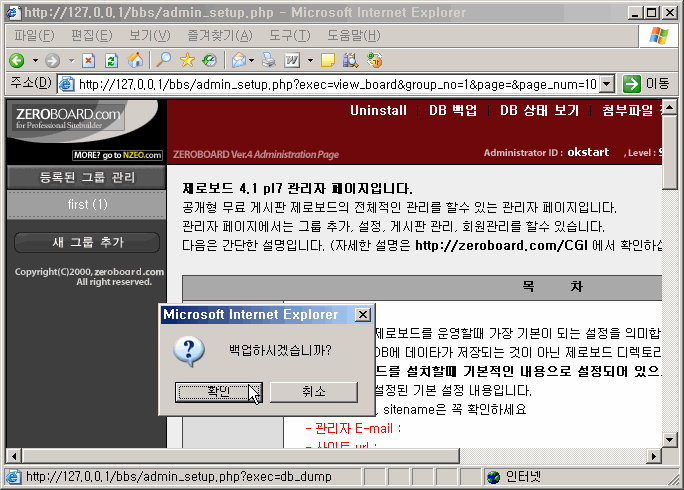Viewport: 684px width, 490px height.
Task: Click the IE Back arrow button
Action: click(x=17, y=60)
